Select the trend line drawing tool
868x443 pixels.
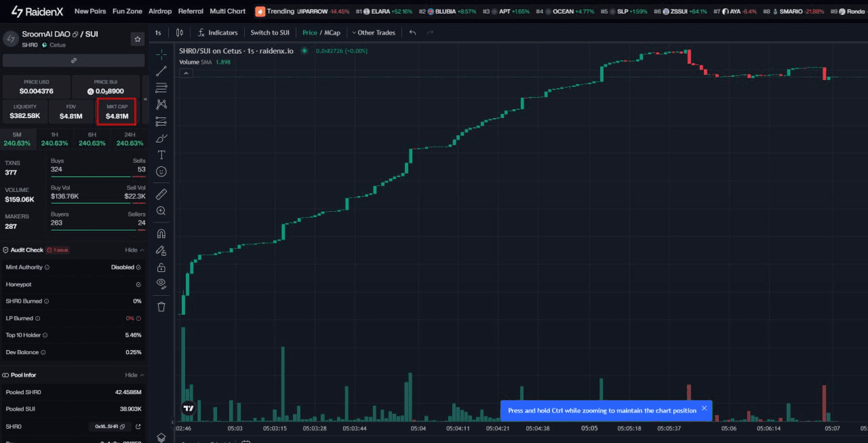click(161, 71)
